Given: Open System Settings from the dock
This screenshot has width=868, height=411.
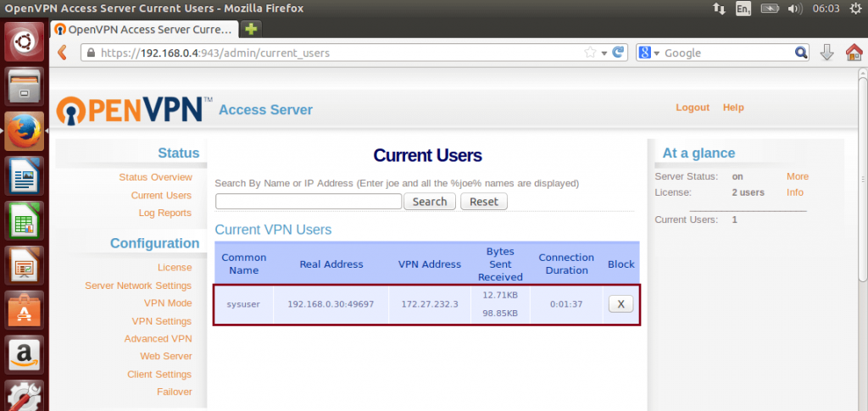Looking at the screenshot, I should point(25,396).
